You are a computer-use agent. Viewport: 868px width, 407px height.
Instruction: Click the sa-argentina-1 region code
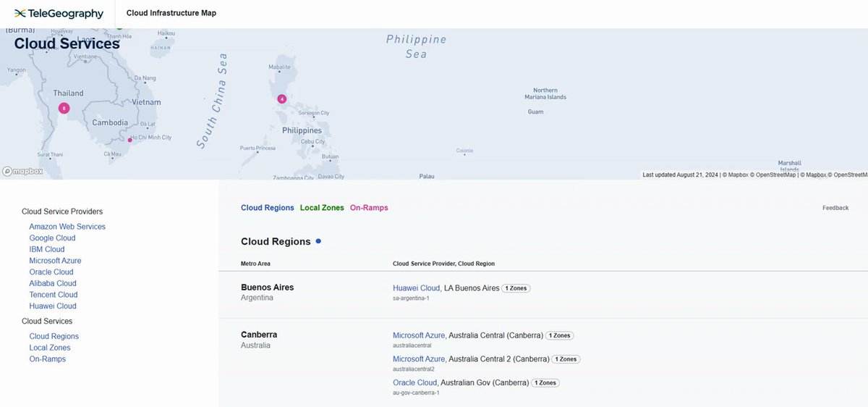pos(411,298)
